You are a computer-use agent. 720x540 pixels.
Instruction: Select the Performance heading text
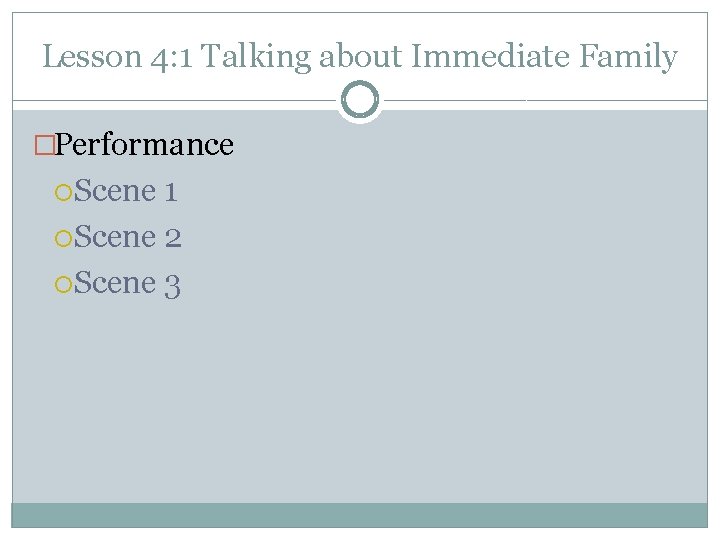tap(144, 145)
